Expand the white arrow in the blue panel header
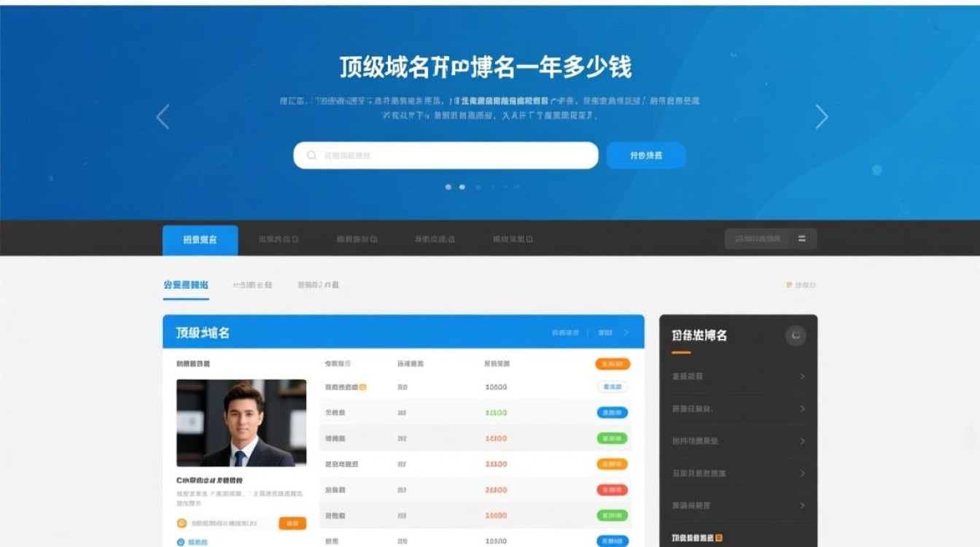Viewport: 980px width, 547px height. (x=628, y=332)
